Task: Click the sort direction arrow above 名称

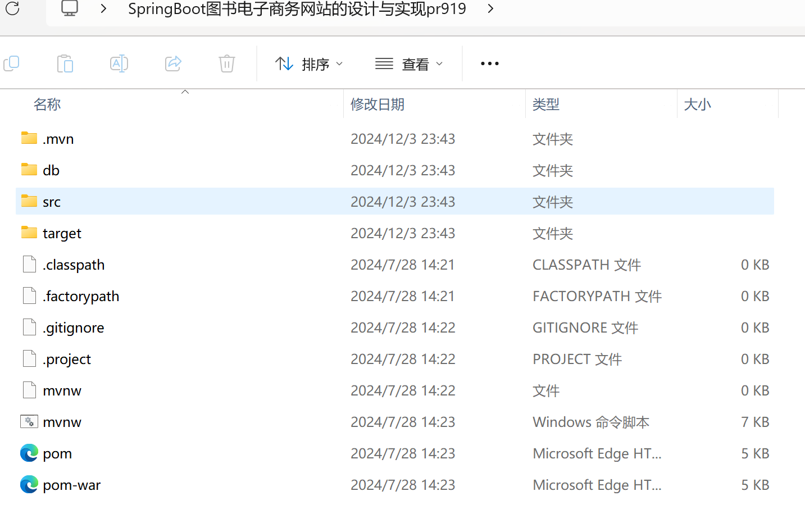Action: click(x=185, y=92)
